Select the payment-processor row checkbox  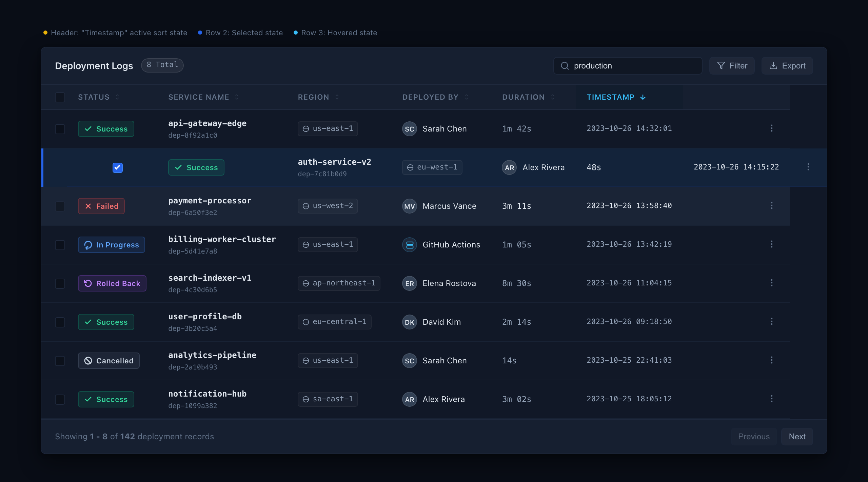click(x=60, y=206)
